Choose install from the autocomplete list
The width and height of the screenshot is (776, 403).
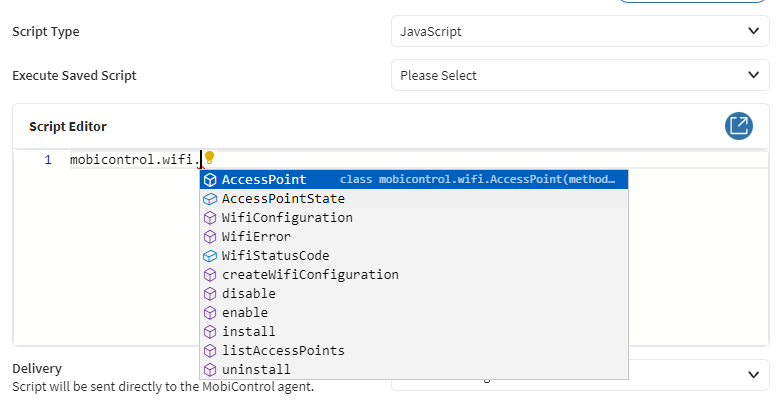pyautogui.click(x=249, y=332)
